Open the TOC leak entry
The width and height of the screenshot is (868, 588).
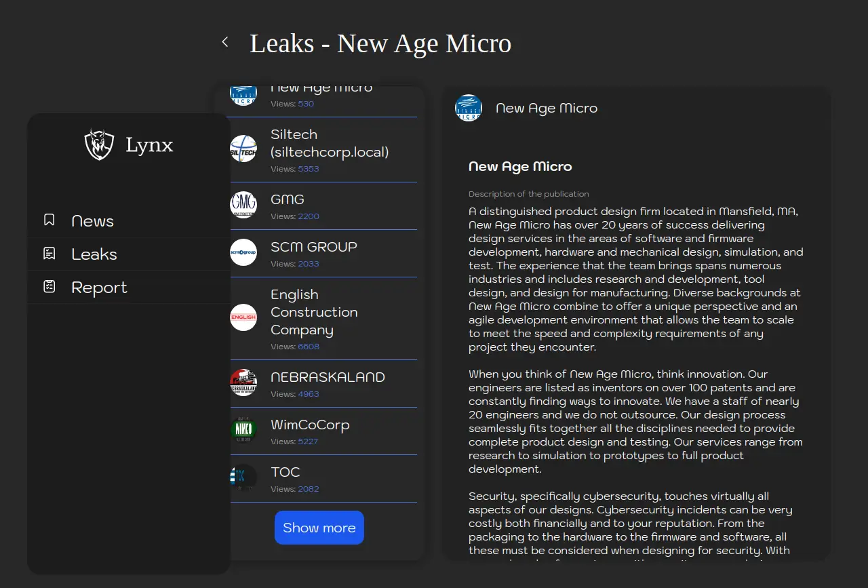click(x=285, y=472)
